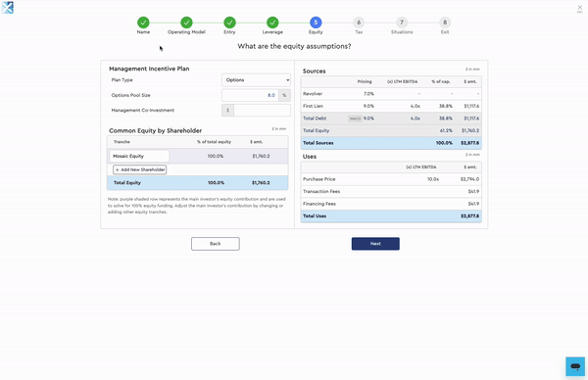Click the Purchase Price $2,794.0 amount
The width and height of the screenshot is (588, 380).
pos(469,179)
